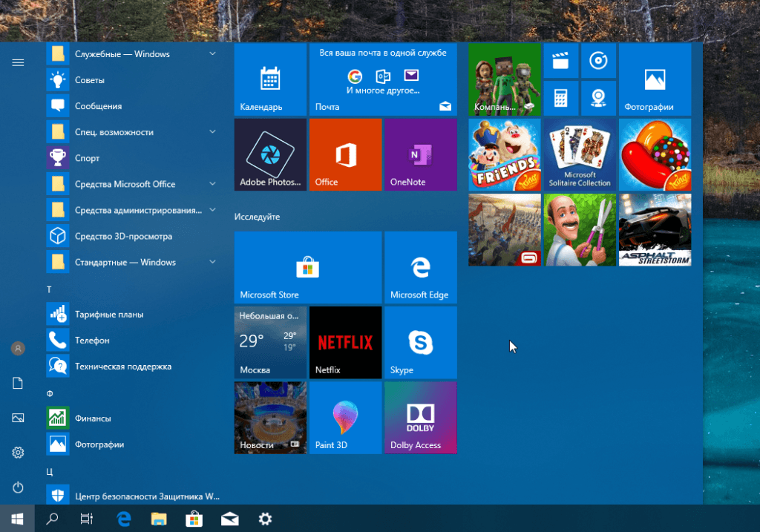760x532 pixels.
Task: Open the Groove Music small tile
Action: [598, 61]
